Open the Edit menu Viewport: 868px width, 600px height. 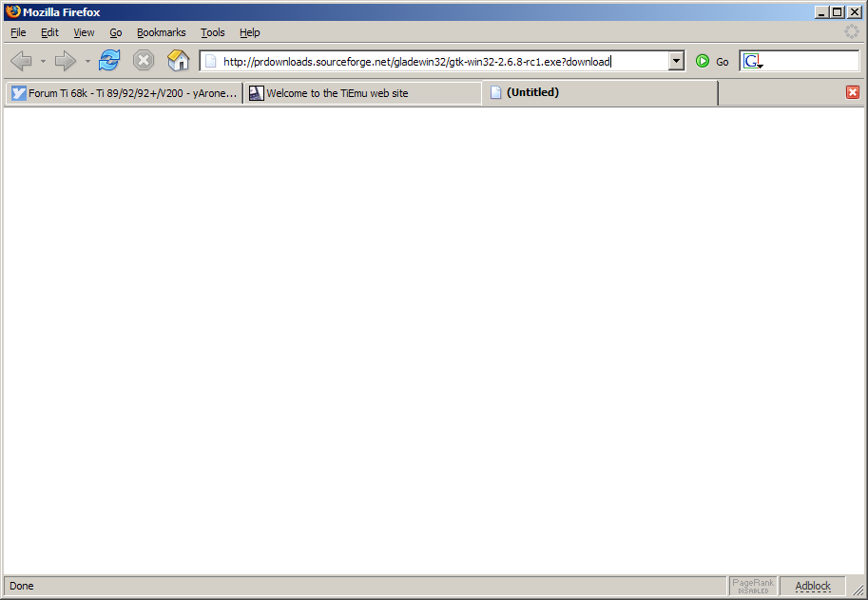pyautogui.click(x=49, y=32)
